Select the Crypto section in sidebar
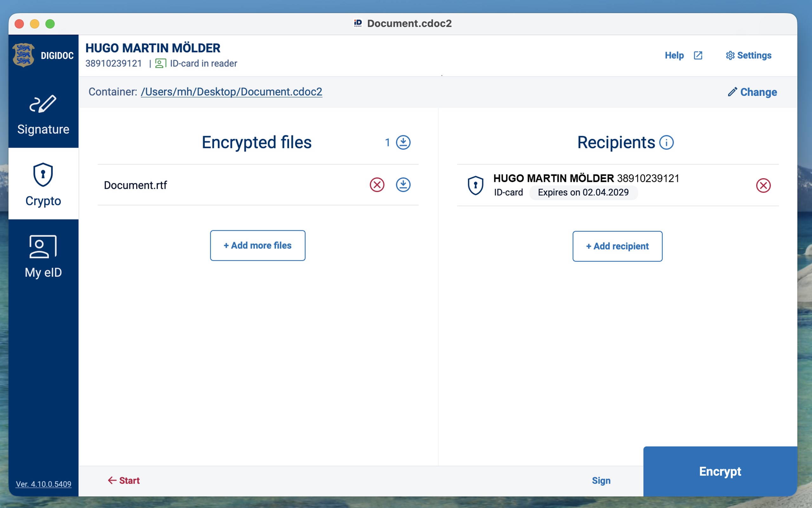The height and width of the screenshot is (508, 812). [x=43, y=184]
